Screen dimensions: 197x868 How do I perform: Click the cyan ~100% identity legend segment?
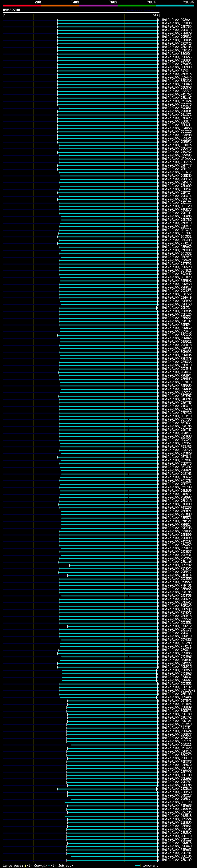tap(175, 6)
